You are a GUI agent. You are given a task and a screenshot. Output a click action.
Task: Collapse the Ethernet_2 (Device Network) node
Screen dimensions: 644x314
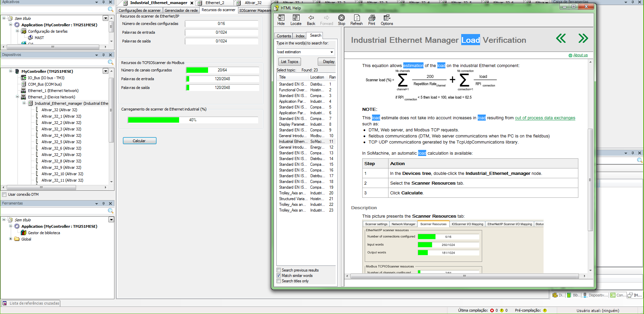point(18,97)
